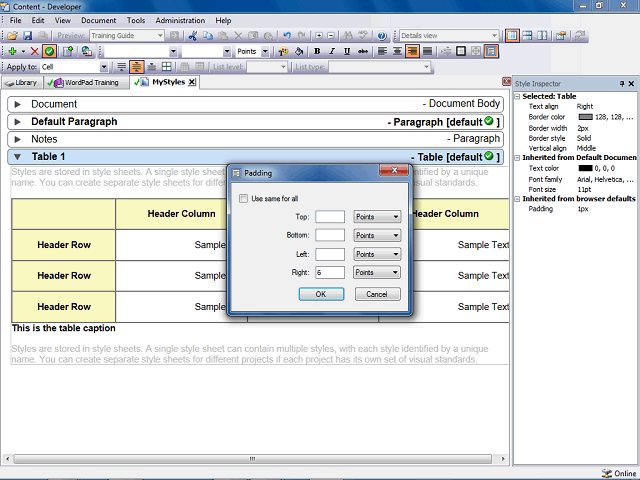This screenshot has width=640, height=480.
Task: Select the single-pane layout icon
Action: click(x=512, y=36)
